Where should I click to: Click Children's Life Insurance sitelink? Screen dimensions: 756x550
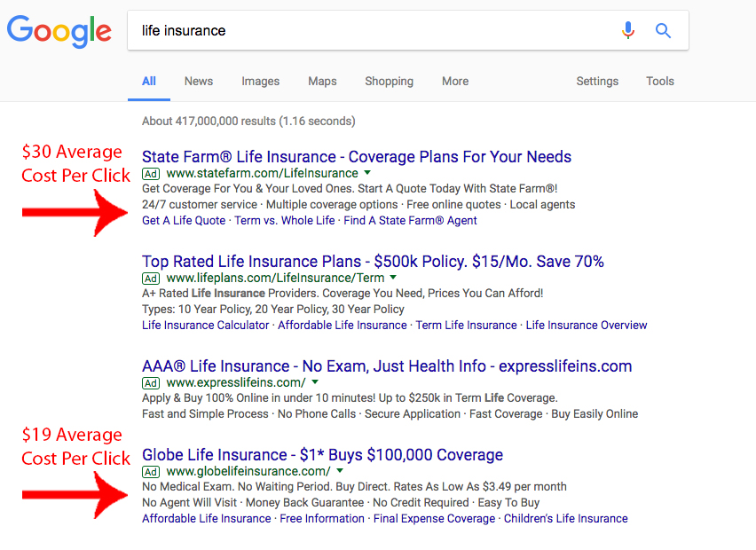(x=565, y=518)
